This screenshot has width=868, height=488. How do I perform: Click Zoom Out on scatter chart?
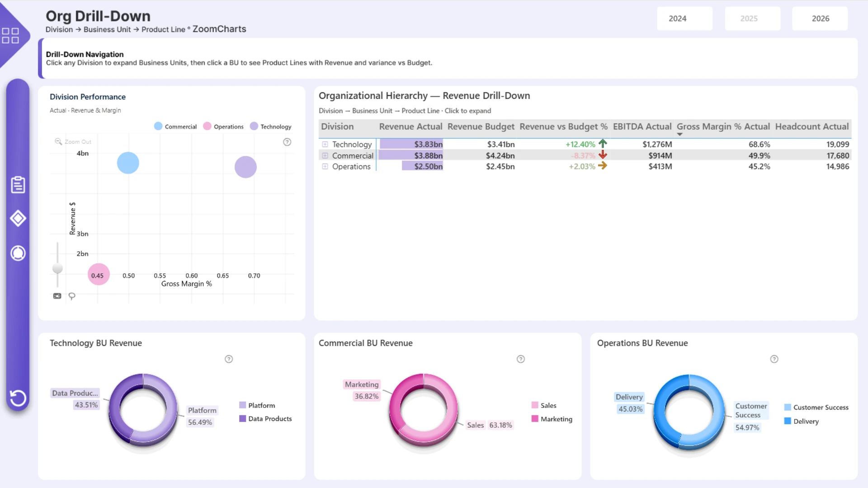click(73, 142)
